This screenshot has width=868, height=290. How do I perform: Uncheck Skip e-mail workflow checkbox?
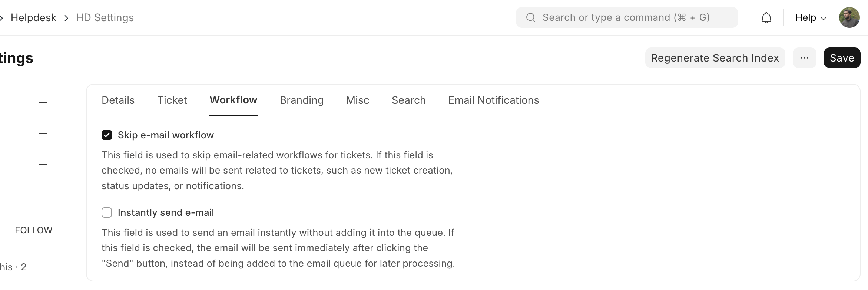point(107,135)
